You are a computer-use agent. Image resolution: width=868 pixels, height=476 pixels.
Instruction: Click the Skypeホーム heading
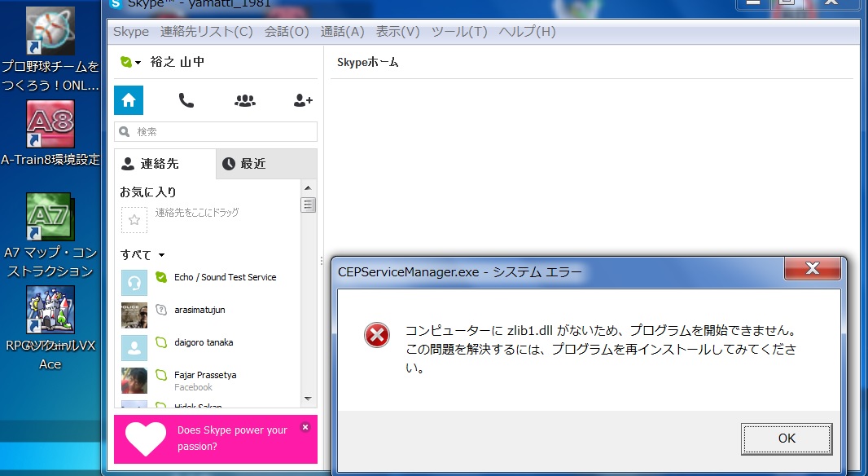(367, 62)
